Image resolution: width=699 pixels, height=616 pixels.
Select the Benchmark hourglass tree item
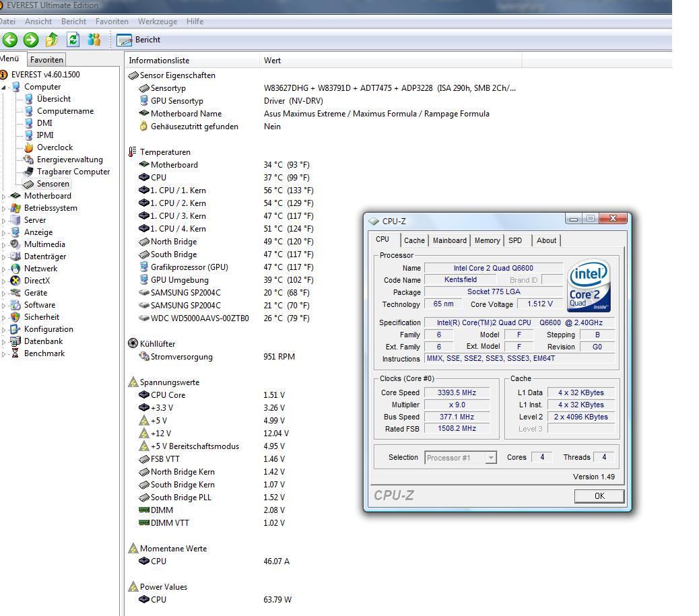[x=44, y=353]
